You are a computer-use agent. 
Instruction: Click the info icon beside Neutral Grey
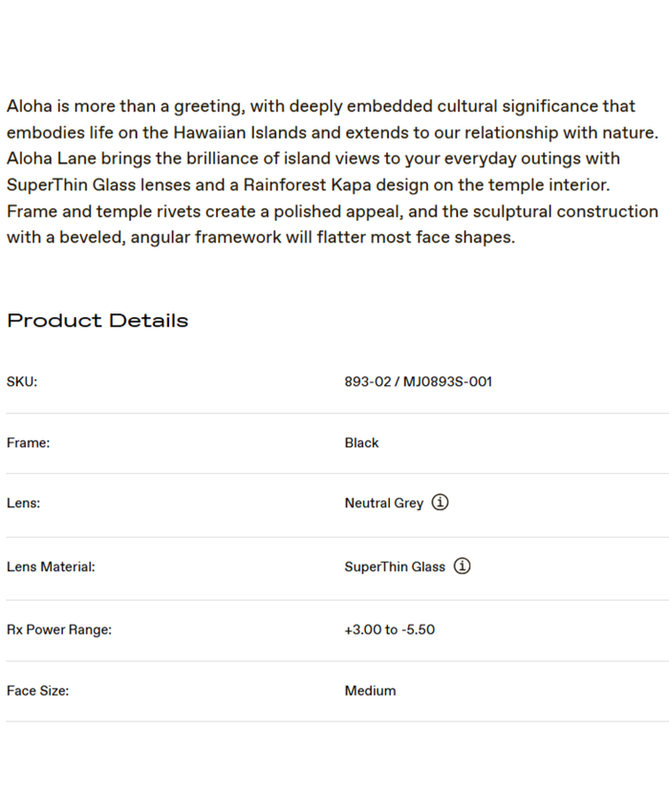tap(440, 502)
